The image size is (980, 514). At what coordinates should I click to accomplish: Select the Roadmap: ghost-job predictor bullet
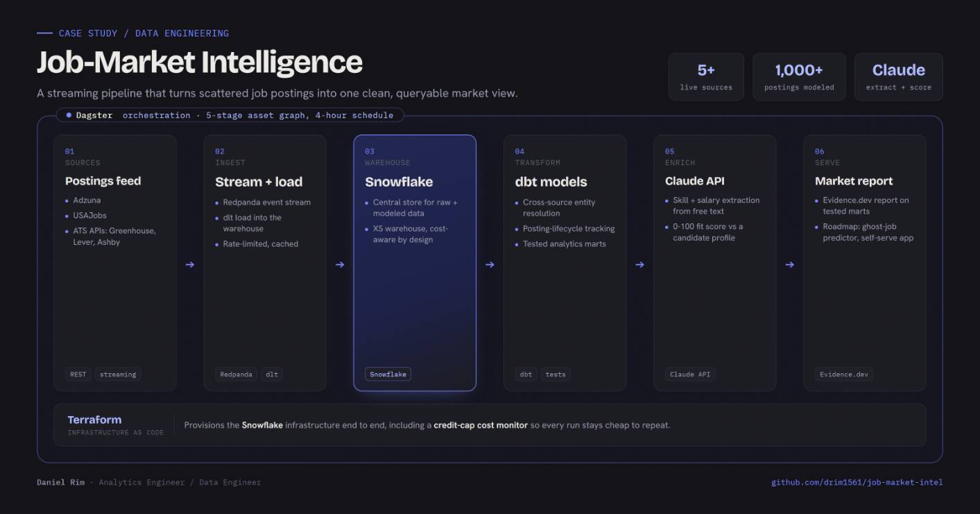point(868,232)
